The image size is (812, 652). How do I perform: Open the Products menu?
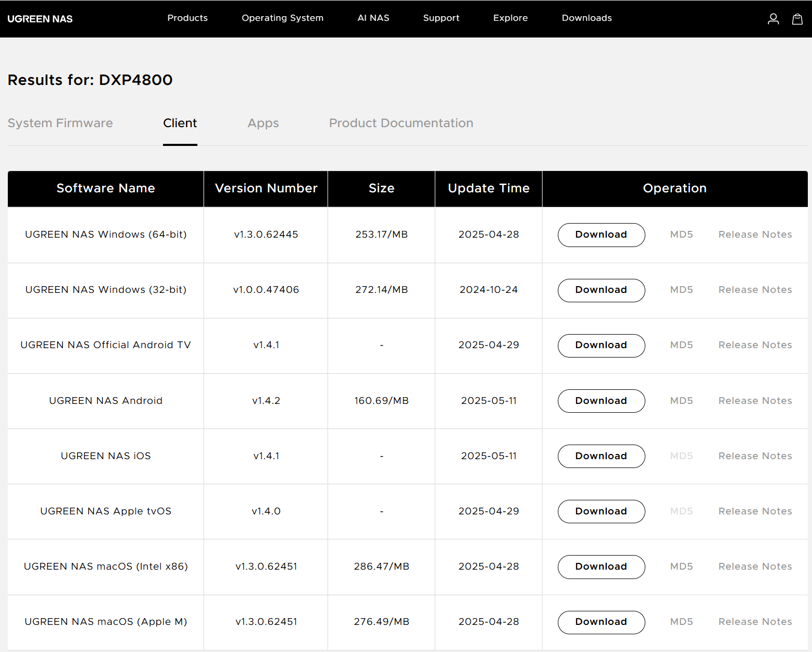pos(188,18)
